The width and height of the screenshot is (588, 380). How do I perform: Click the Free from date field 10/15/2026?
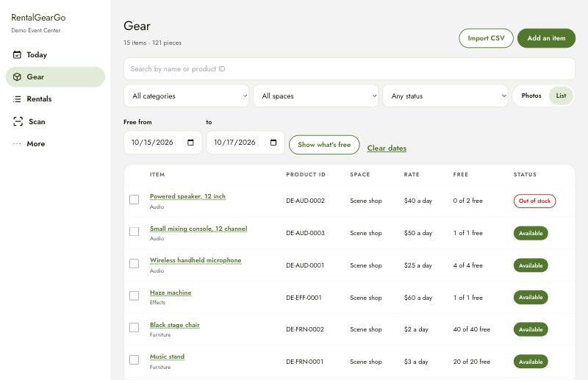coord(162,143)
